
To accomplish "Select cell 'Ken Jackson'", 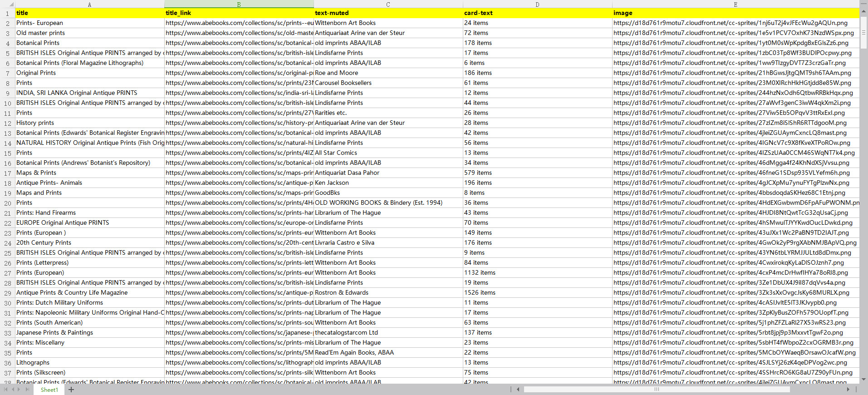I will [x=388, y=183].
